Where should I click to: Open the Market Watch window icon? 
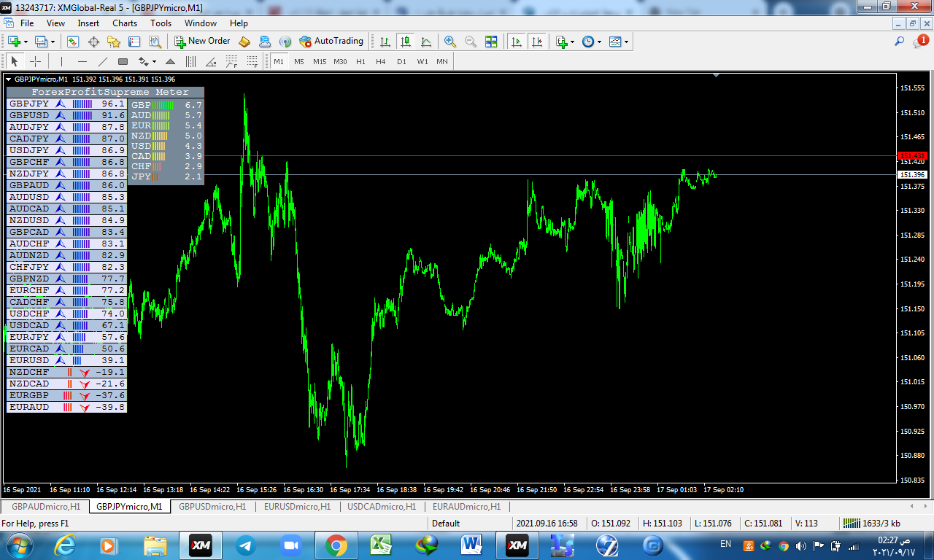pyautogui.click(x=73, y=42)
